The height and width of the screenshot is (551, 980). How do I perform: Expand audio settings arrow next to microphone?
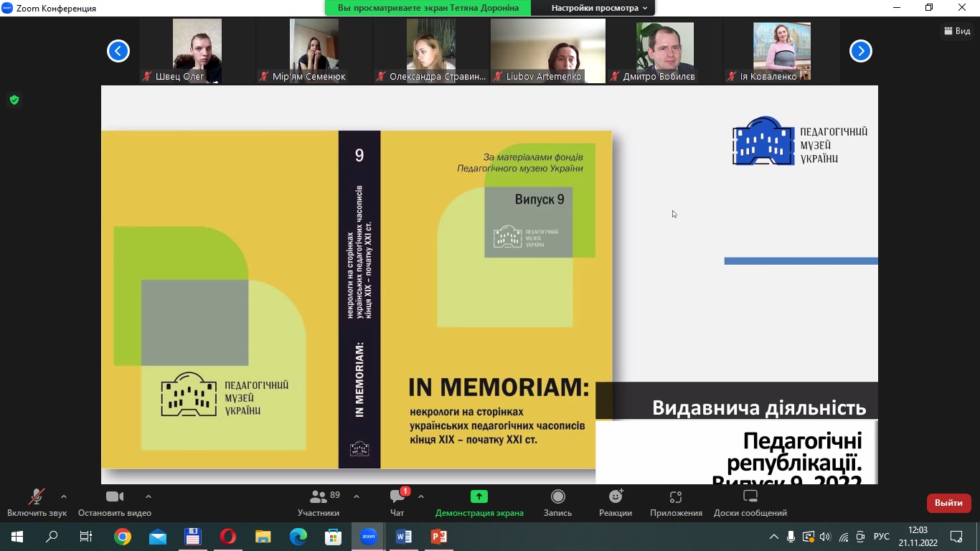[x=64, y=496]
